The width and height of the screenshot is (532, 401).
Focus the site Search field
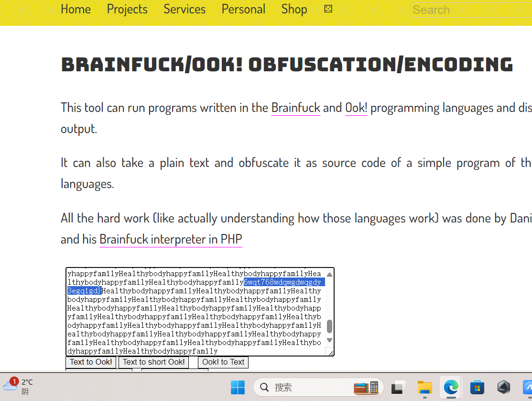click(x=472, y=10)
